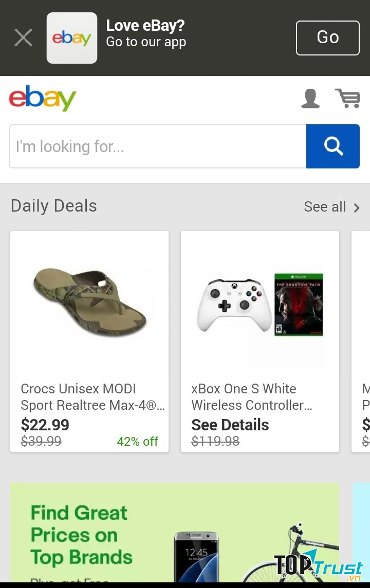The image size is (370, 588).
Task: Click the I'm looking for search field
Action: pyautogui.click(x=154, y=146)
